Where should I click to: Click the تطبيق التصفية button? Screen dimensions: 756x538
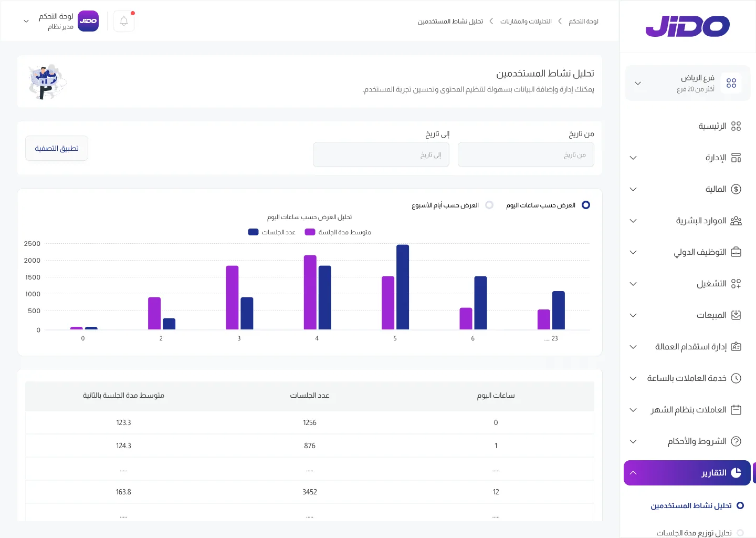[57, 148]
